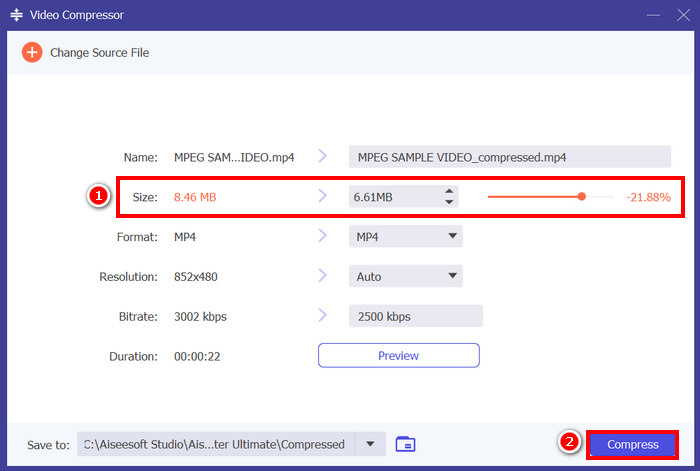The height and width of the screenshot is (471, 700).
Task: Open the Save to path dropdown arrow
Action: [371, 444]
